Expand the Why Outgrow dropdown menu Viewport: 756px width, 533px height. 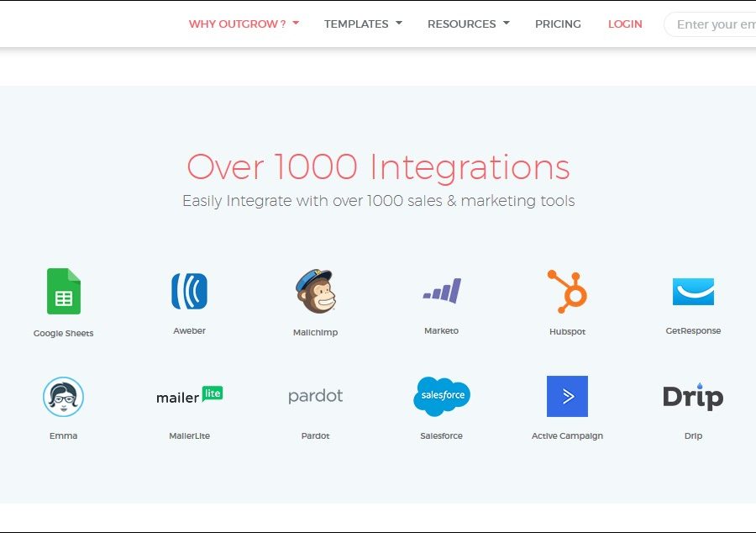(244, 24)
